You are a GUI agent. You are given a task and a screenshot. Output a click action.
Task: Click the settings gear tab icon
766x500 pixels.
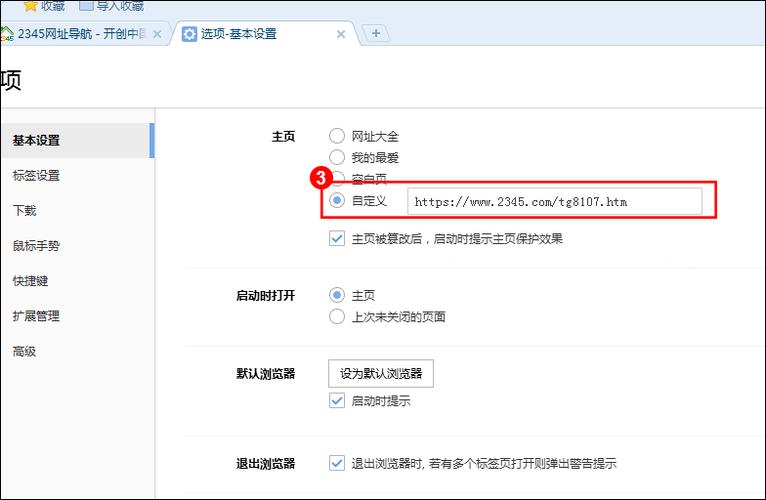point(189,34)
